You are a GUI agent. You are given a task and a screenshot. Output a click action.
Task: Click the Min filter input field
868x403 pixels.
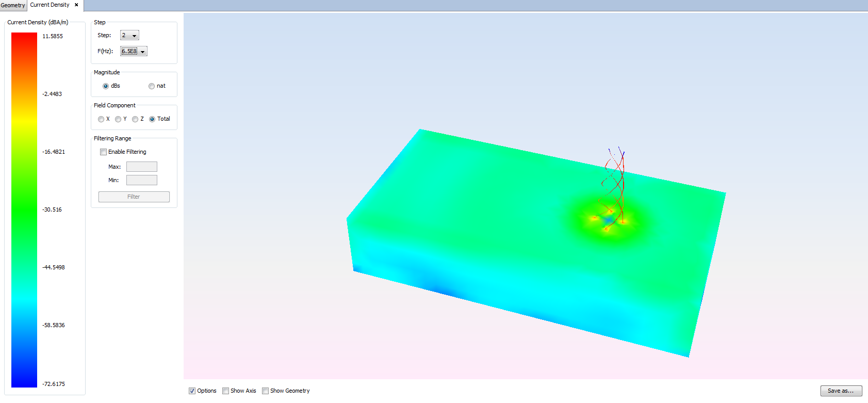[x=141, y=180]
